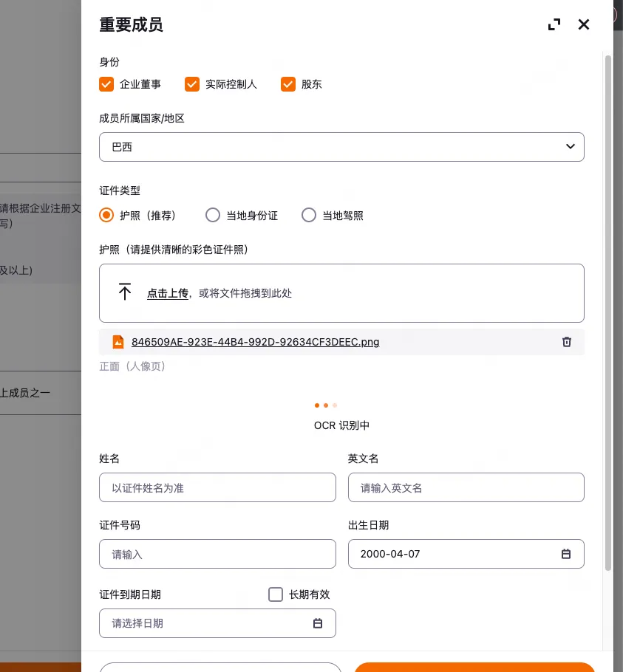Uncheck the 实际控制人 checkbox
This screenshot has width=623, height=672.
[x=192, y=84]
